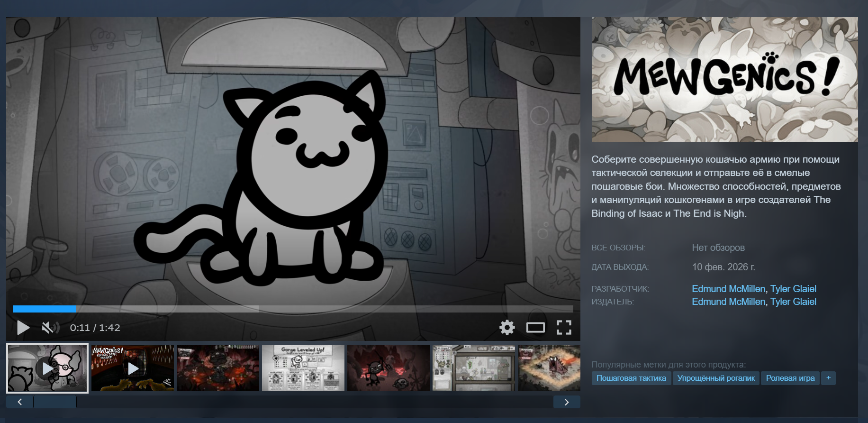Click the 'ИЗДАТЕЛЬ:' label
Image resolution: width=868 pixels, height=423 pixels.
[613, 302]
